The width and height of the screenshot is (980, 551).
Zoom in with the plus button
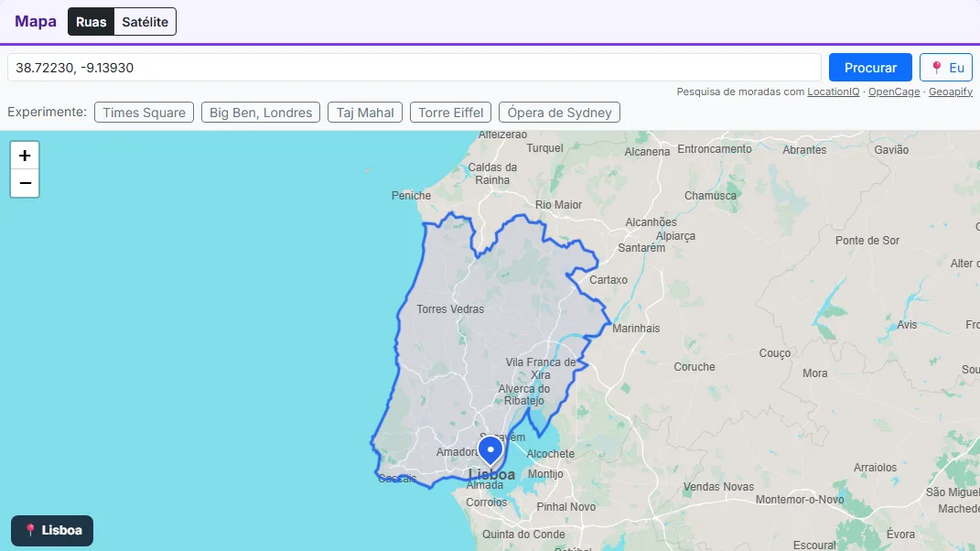(x=25, y=156)
